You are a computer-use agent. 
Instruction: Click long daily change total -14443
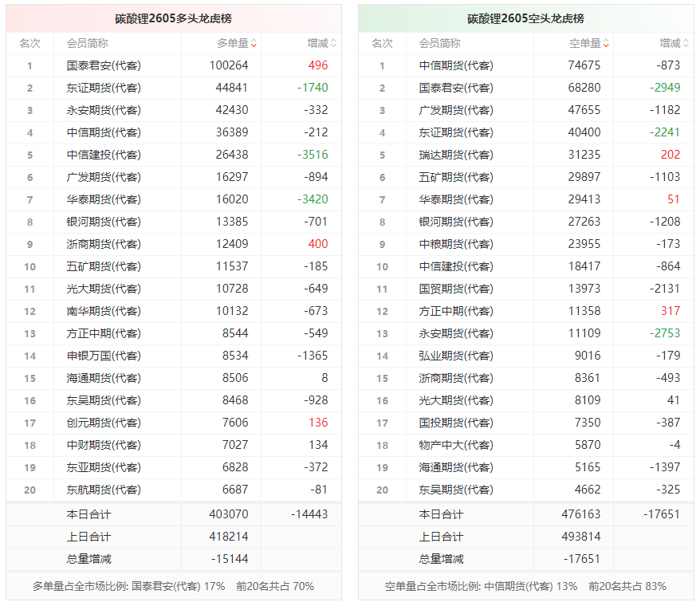[309, 514]
